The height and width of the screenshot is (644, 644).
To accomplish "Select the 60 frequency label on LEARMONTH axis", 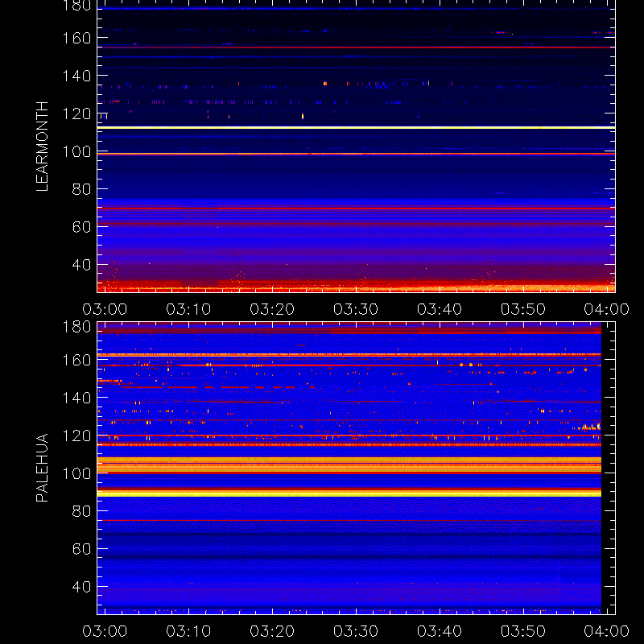I will click(81, 227).
